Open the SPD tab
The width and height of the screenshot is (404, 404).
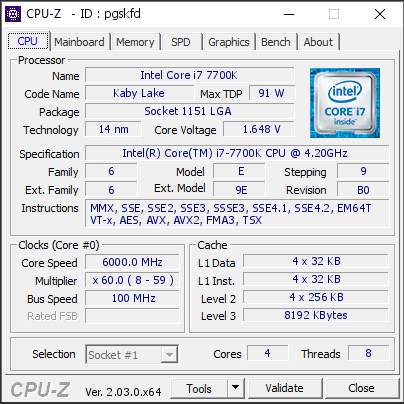(181, 42)
